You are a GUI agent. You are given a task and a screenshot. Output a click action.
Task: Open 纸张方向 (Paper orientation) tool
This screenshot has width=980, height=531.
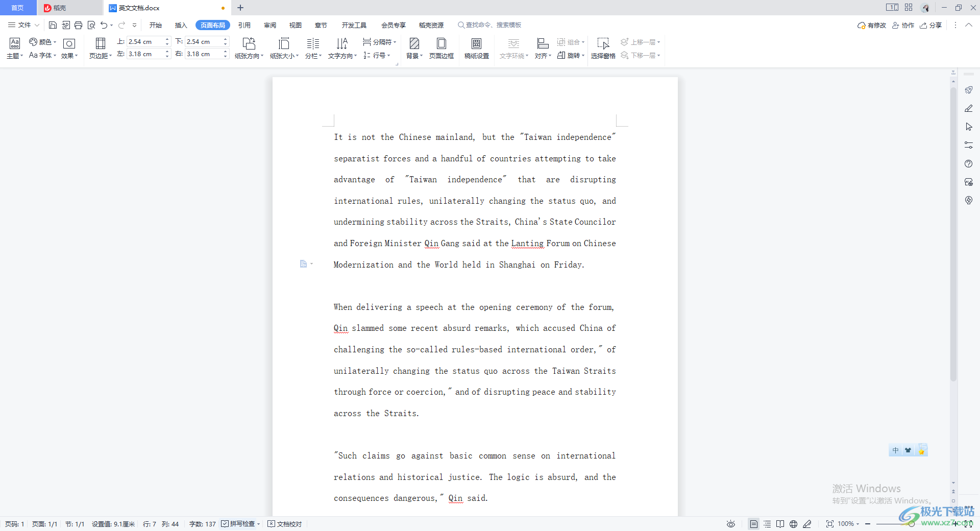(x=249, y=49)
